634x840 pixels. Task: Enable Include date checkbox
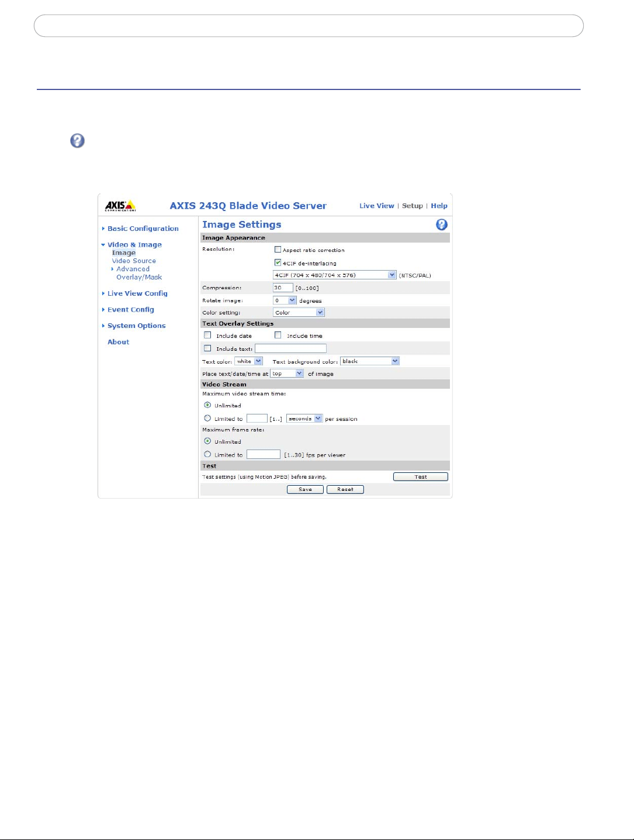[207, 335]
